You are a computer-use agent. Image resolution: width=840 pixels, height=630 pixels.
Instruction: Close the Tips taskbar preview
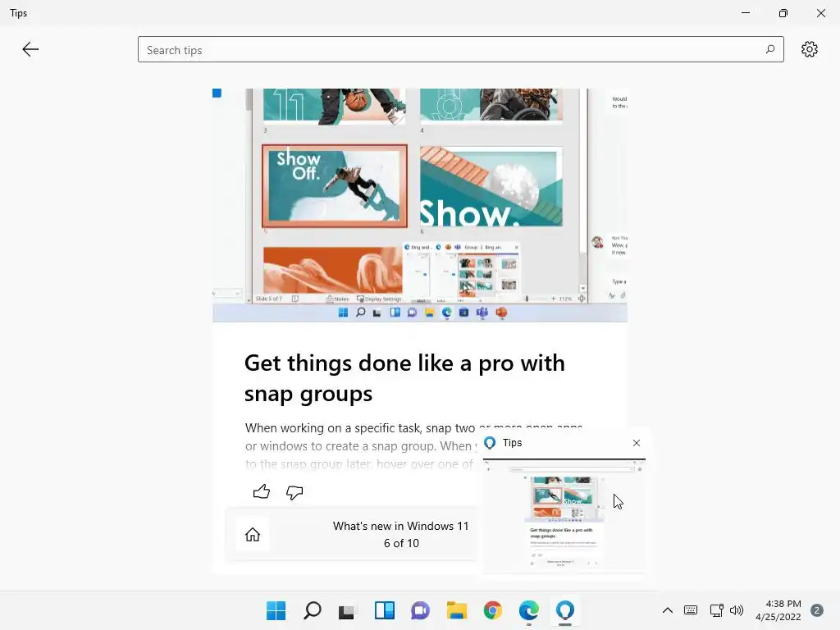pyautogui.click(x=636, y=442)
